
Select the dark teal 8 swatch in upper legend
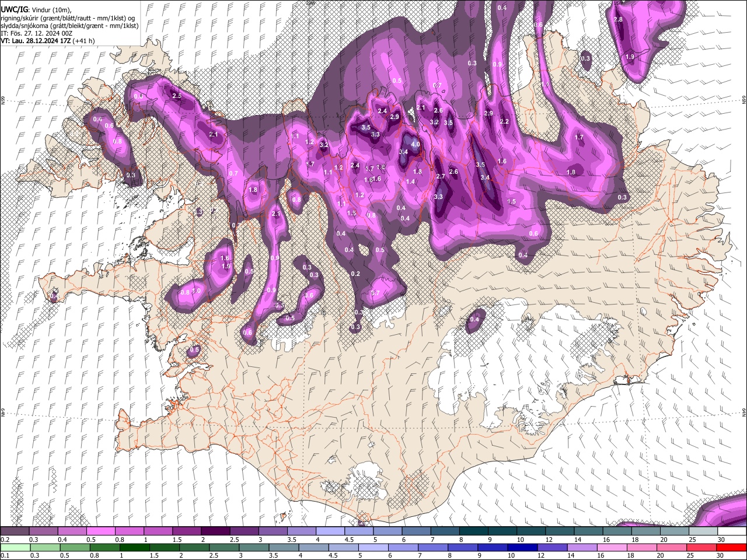coord(474,531)
